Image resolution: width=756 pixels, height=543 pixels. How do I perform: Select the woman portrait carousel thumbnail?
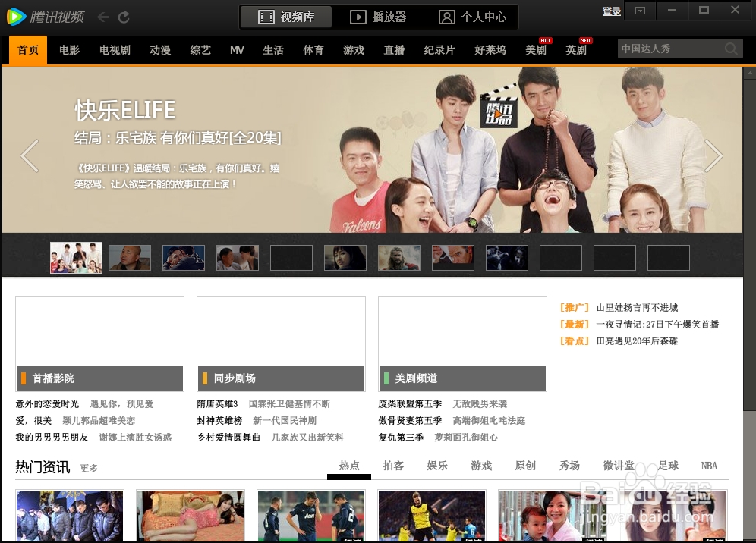click(x=345, y=258)
